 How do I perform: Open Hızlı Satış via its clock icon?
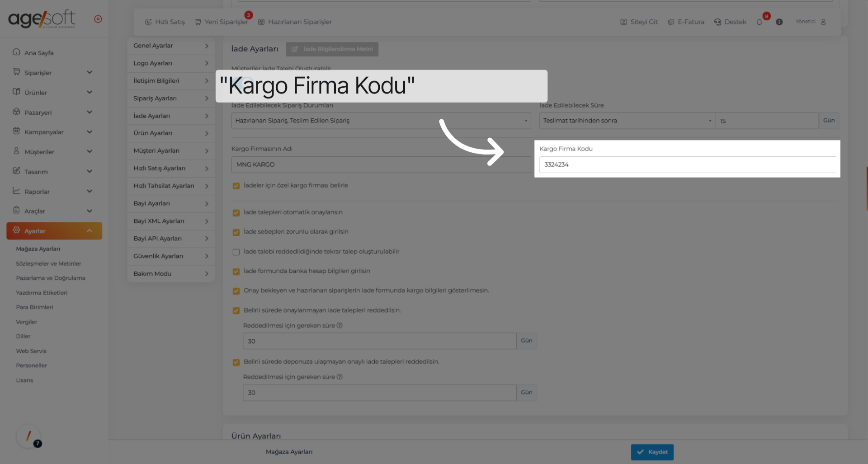point(149,22)
